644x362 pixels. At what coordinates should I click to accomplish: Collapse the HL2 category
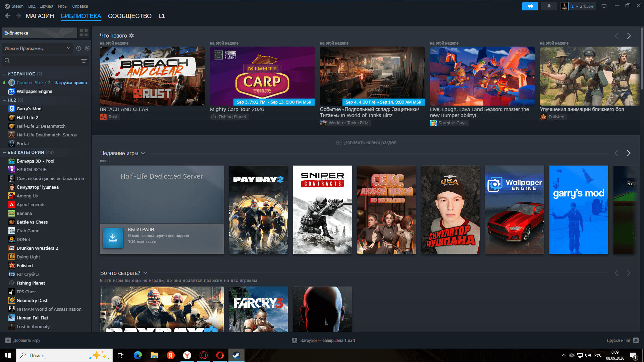click(4, 100)
